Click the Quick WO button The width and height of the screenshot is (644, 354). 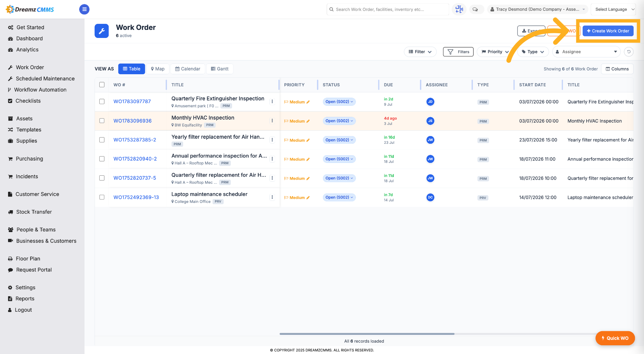615,338
